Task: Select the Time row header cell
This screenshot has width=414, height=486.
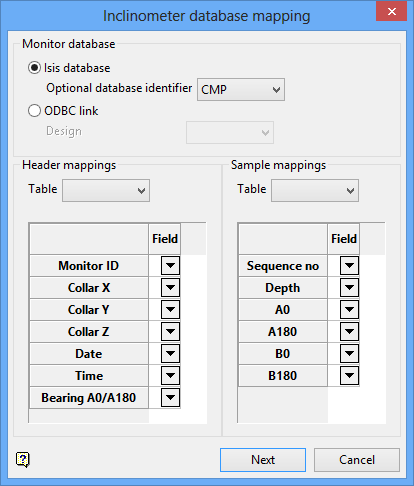Action: pos(89,376)
